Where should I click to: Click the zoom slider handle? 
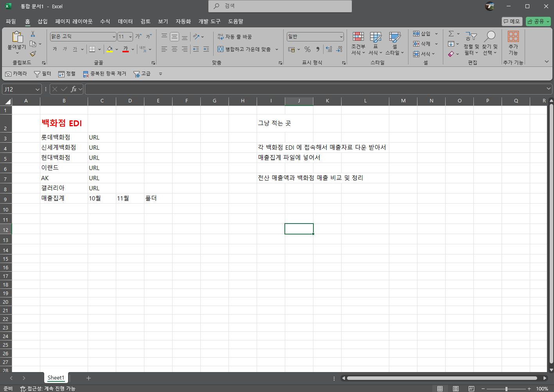point(506,389)
